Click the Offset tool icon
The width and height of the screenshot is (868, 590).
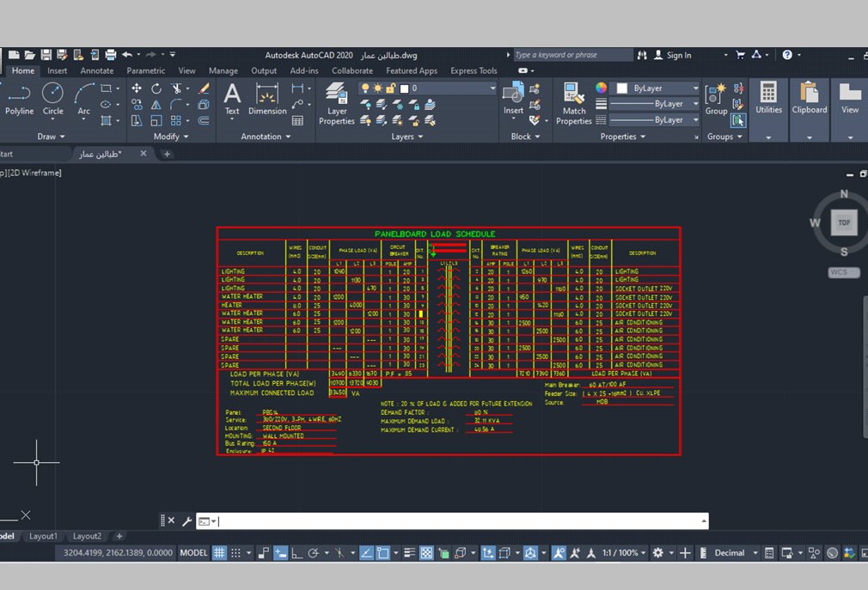tap(204, 120)
